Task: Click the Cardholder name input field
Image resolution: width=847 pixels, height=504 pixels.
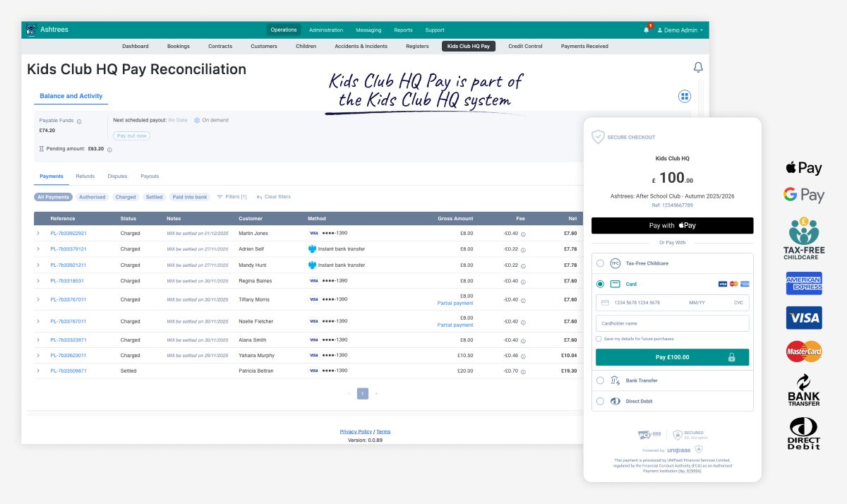Action: tap(672, 323)
